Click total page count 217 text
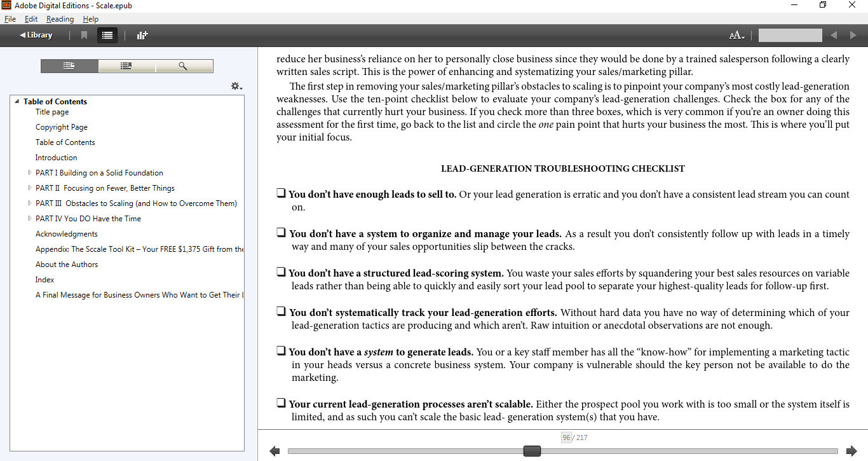The height and width of the screenshot is (461, 868). pyautogui.click(x=582, y=437)
